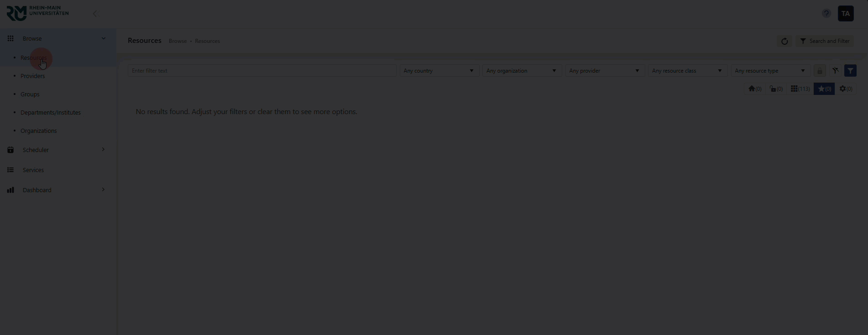Click the filter text input field
Screen dimensions: 868x335
click(262, 71)
